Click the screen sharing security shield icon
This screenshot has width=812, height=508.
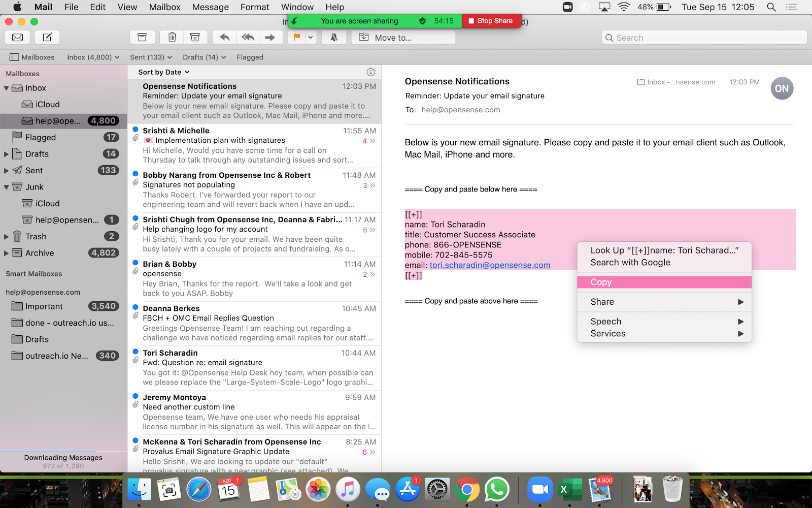click(x=422, y=21)
